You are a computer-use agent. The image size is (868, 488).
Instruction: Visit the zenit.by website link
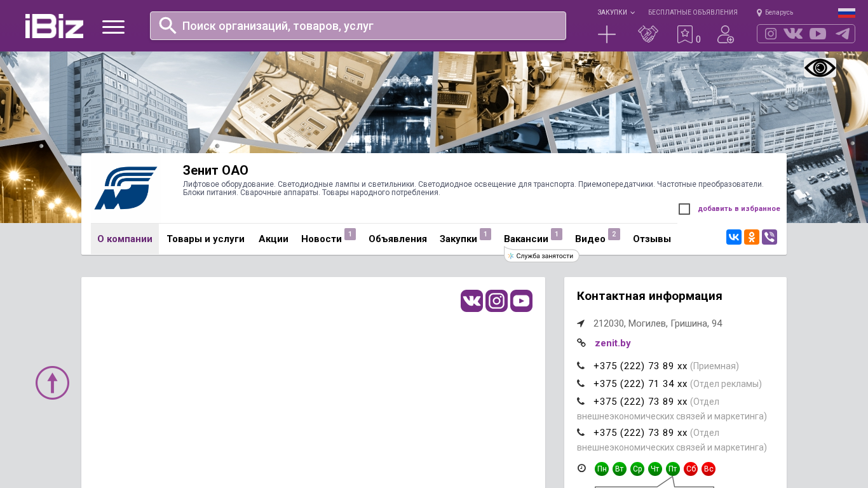pos(613,343)
